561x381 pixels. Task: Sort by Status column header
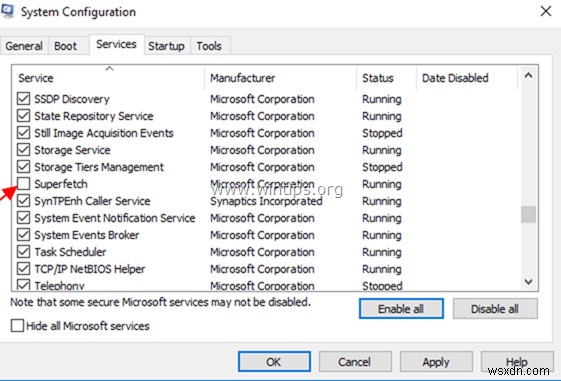coord(386,78)
